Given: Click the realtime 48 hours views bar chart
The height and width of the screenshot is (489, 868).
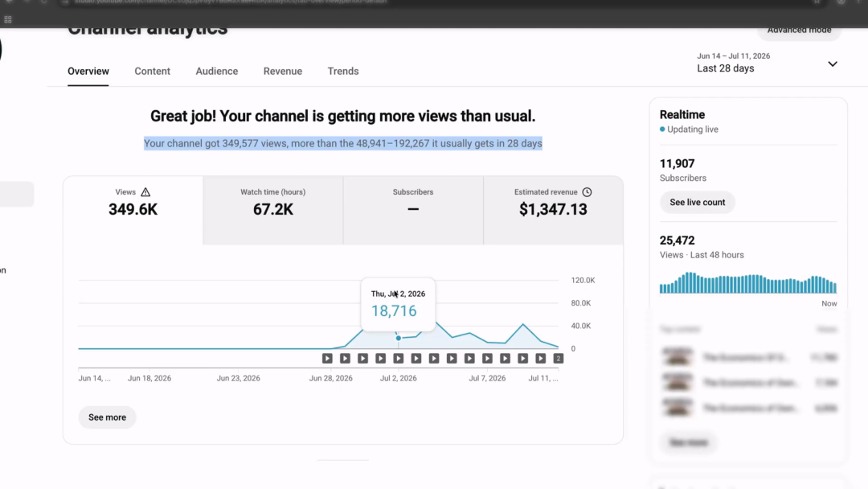Looking at the screenshot, I should click(748, 282).
